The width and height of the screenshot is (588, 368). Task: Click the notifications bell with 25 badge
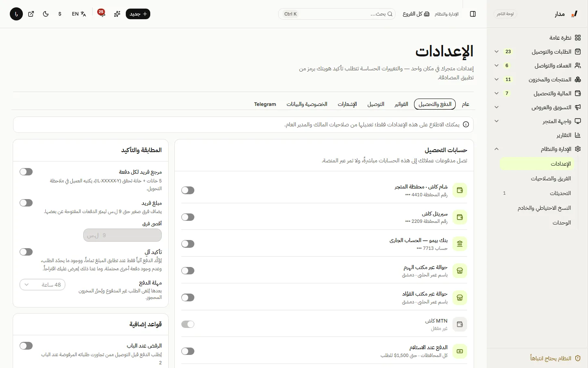(x=101, y=13)
